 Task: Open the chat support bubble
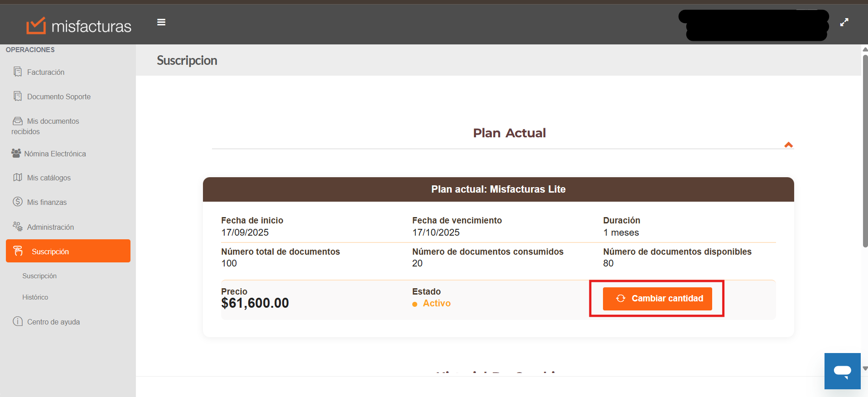coord(842,371)
